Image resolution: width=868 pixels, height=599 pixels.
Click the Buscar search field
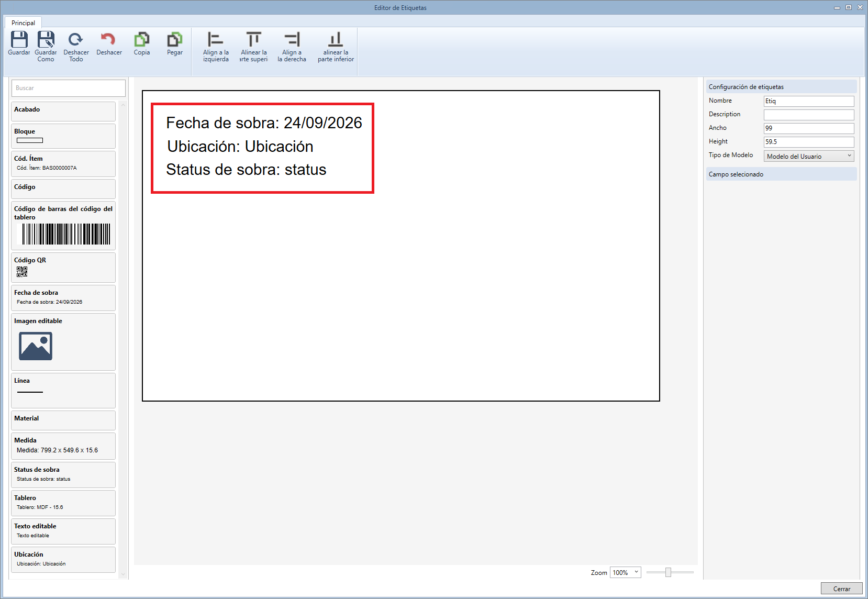pos(69,88)
